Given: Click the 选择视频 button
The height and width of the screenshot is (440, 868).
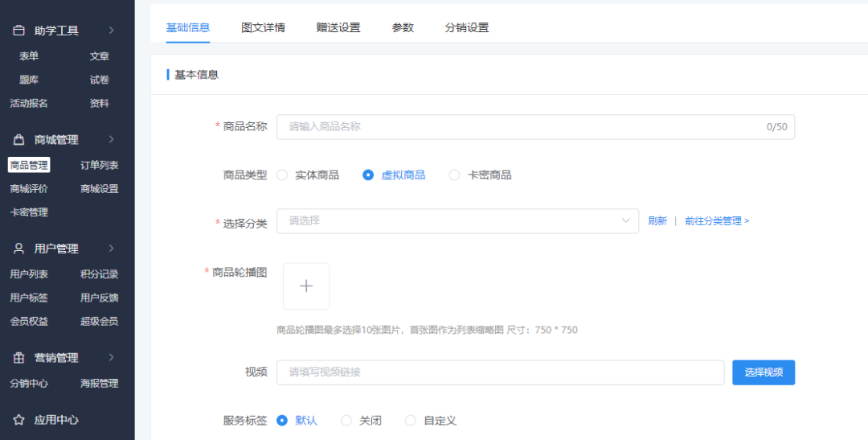Looking at the screenshot, I should 764,372.
